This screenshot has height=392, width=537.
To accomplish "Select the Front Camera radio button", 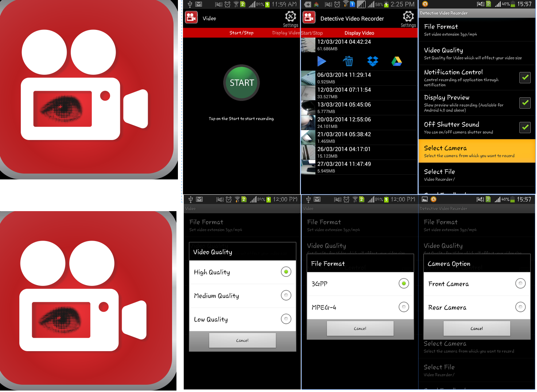I will [521, 283].
